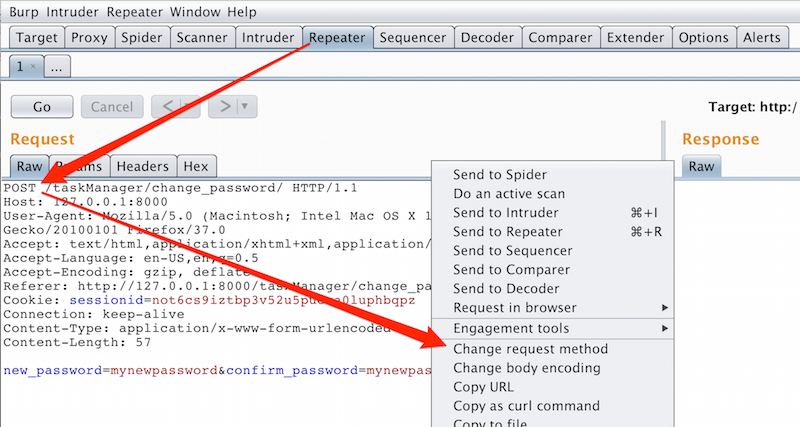Choose Send to Sequencer
This screenshot has height=427, width=800.
(x=552, y=250)
